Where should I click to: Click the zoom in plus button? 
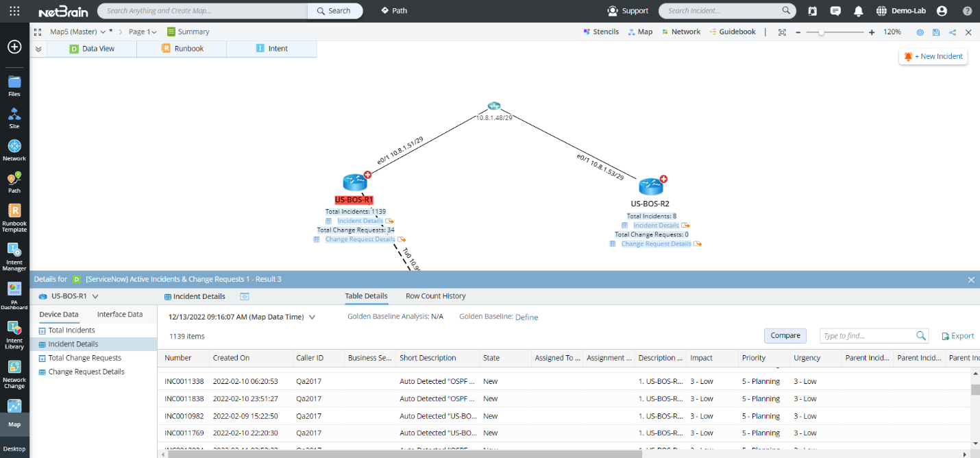872,32
